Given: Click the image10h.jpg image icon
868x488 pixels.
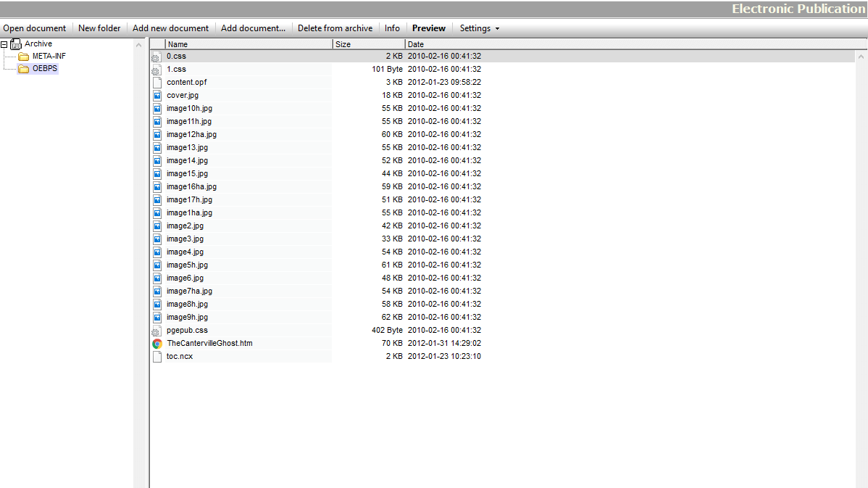Looking at the screenshot, I should tap(157, 109).
